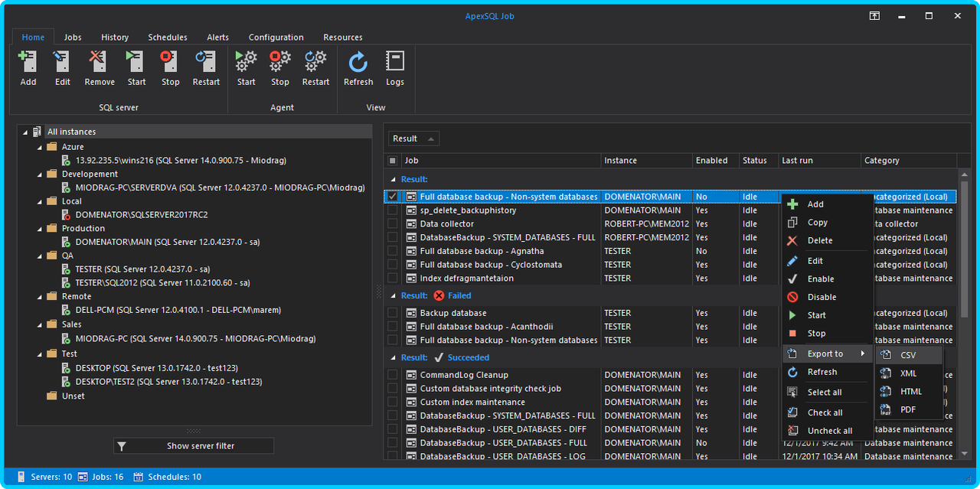This screenshot has height=489, width=980.
Task: Check the Data collector job
Action: [393, 224]
